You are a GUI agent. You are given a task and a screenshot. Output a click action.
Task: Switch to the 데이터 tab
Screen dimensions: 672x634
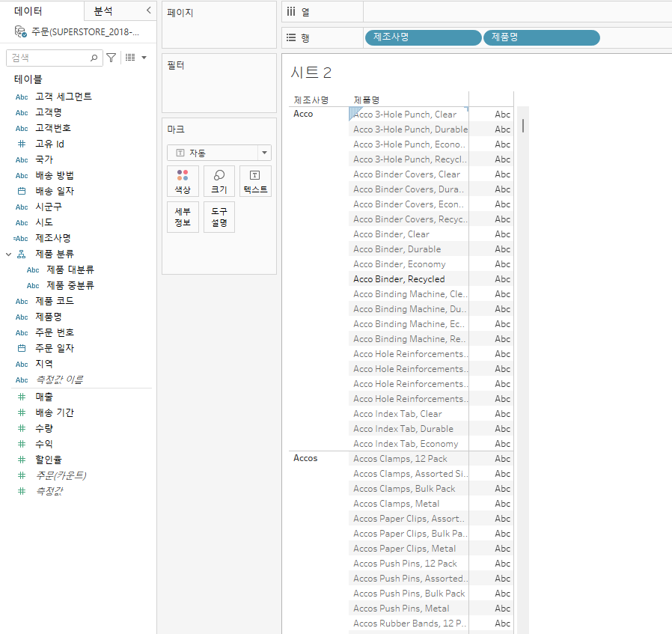[x=28, y=10]
